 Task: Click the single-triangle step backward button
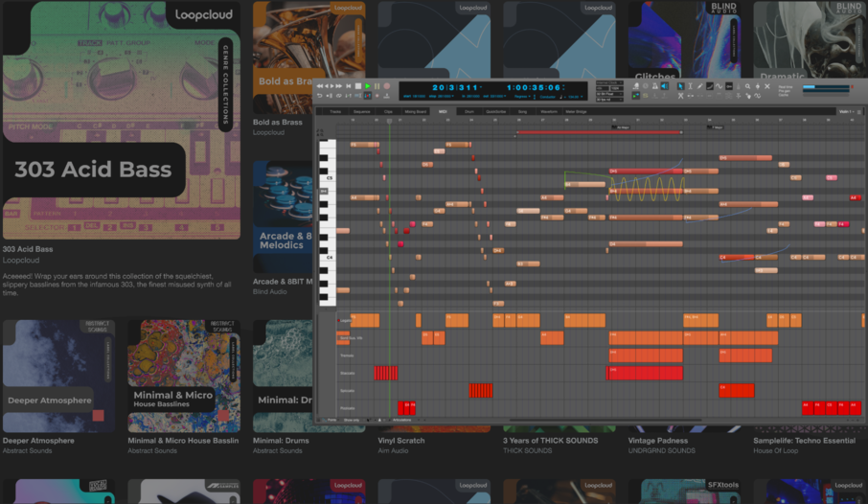point(327,86)
